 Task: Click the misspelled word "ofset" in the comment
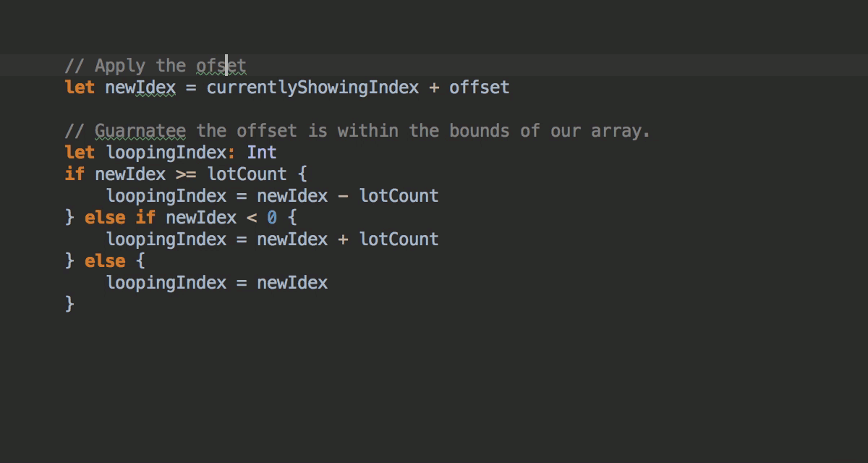pyautogui.click(x=221, y=66)
